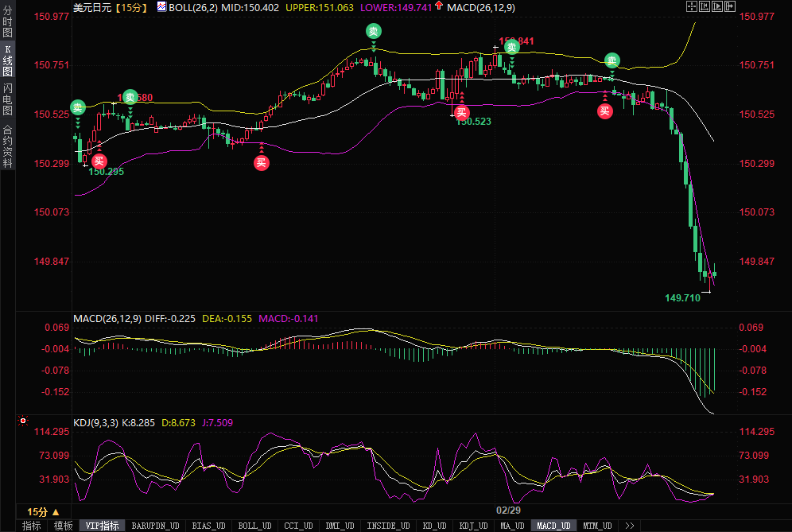The image size is (792, 532).
Task: Select the VIP指标 tab
Action: (x=103, y=526)
